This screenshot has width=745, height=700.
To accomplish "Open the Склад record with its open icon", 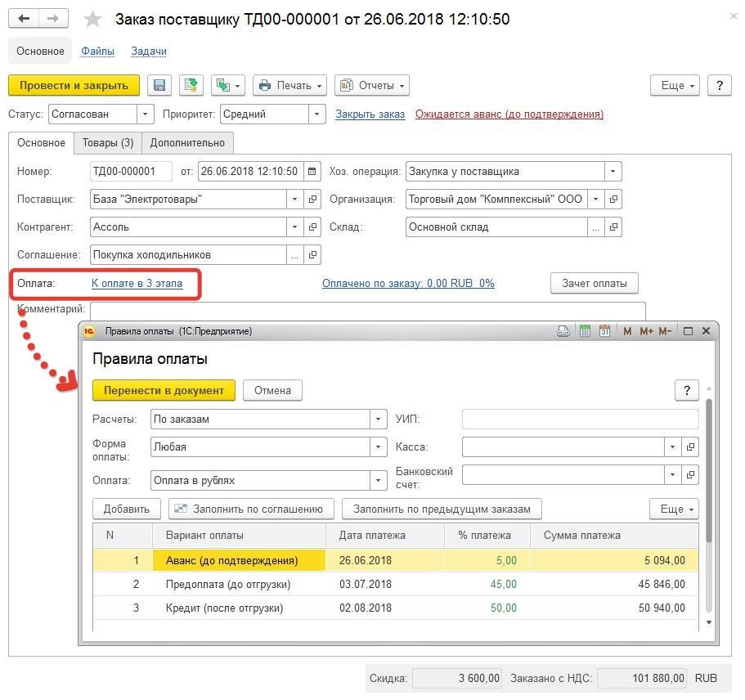I will (x=613, y=227).
